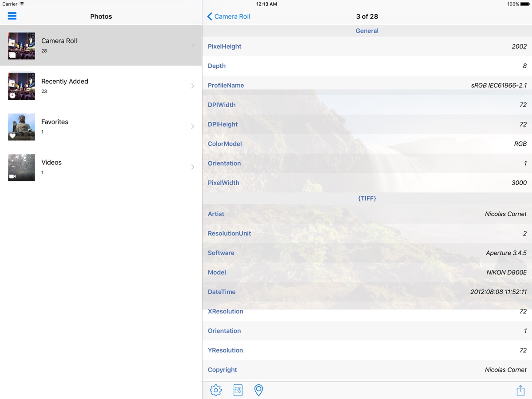This screenshot has height=399, width=532.
Task: Tap the back chevron beside Camera Roll
Action: pos(210,16)
